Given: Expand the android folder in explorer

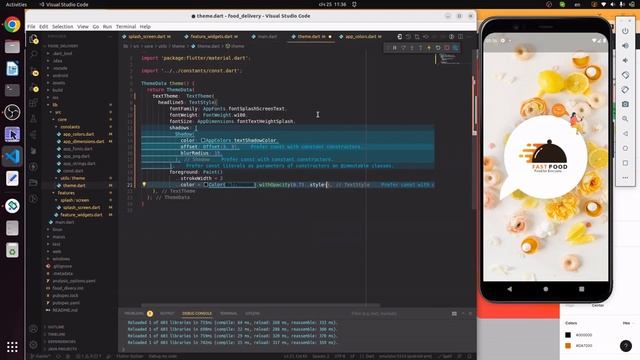Looking at the screenshot, I should (x=60, y=76).
